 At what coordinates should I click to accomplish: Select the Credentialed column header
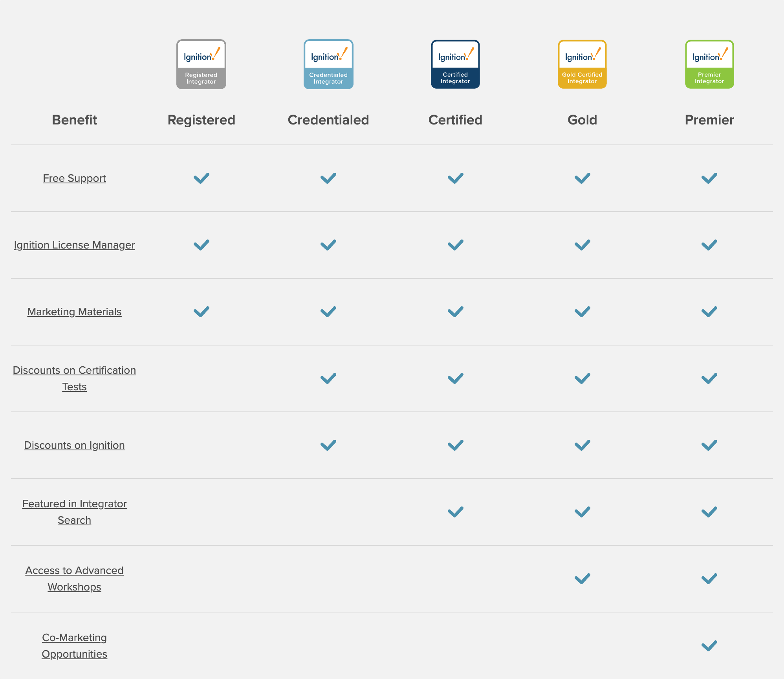[328, 120]
